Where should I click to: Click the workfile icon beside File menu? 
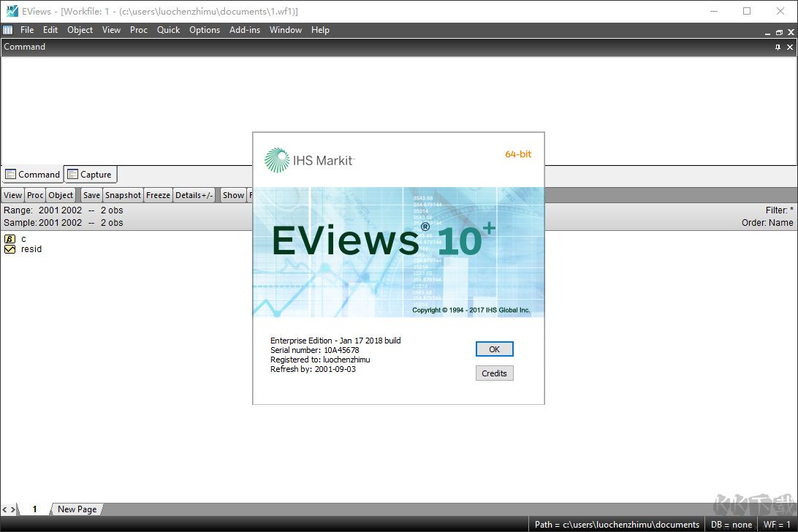click(x=8, y=30)
